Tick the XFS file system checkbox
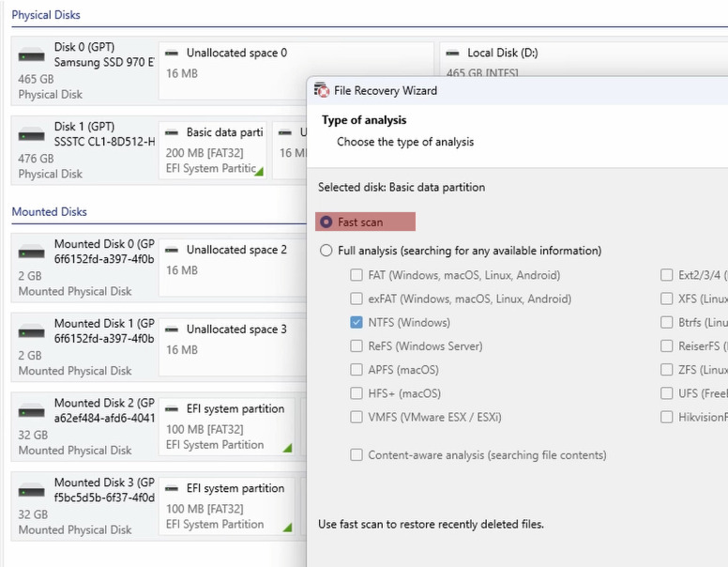 point(666,299)
